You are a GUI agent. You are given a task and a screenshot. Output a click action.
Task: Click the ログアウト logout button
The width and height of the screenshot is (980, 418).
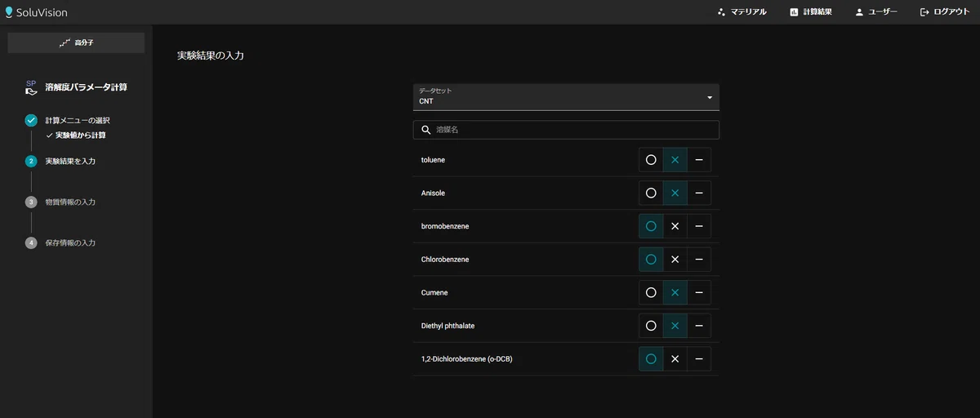coord(945,12)
